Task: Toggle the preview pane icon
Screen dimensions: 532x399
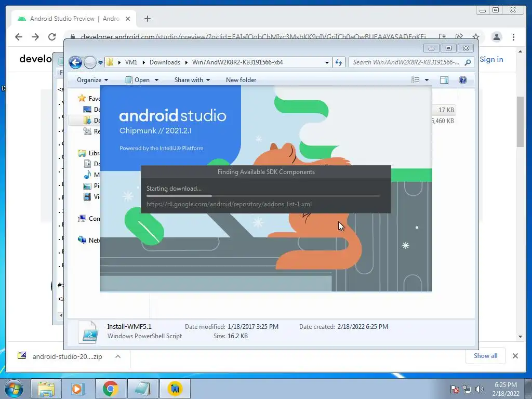Action: tap(444, 80)
